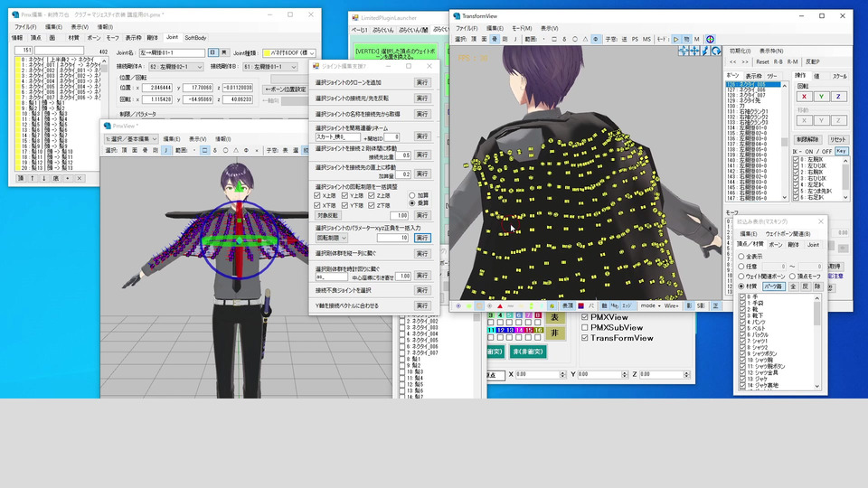
Task: Select the 全表示 radio button in masking panel
Action: tap(741, 256)
